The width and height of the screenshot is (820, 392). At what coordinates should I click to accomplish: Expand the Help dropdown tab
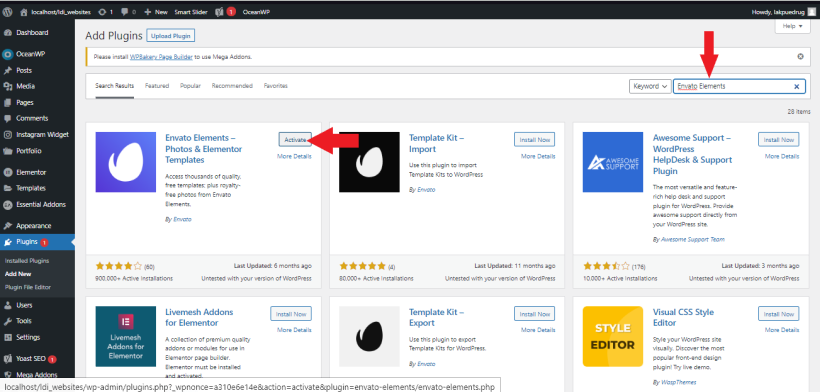coord(792,26)
